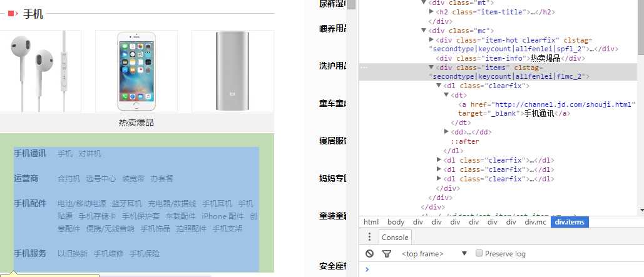Select the item-info 热卖爆品 div row
The height and width of the screenshot is (277, 644).
click(x=511, y=58)
